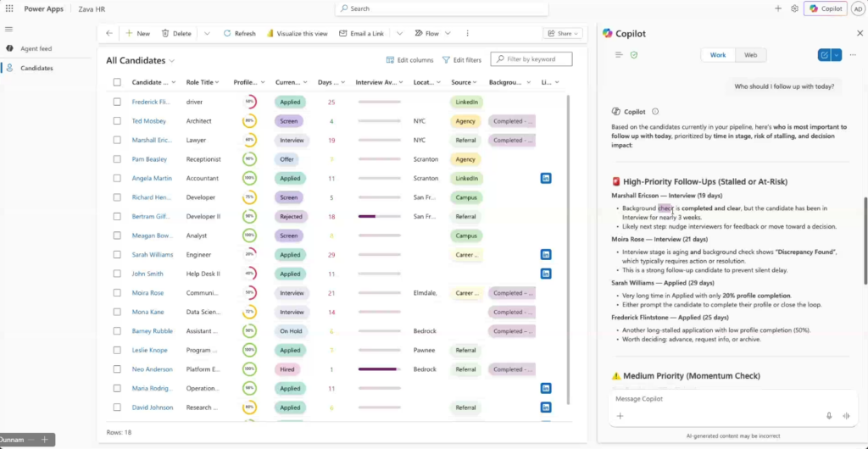Tick the checkbox beside Moira Rose
The image size is (868, 449).
tap(117, 293)
